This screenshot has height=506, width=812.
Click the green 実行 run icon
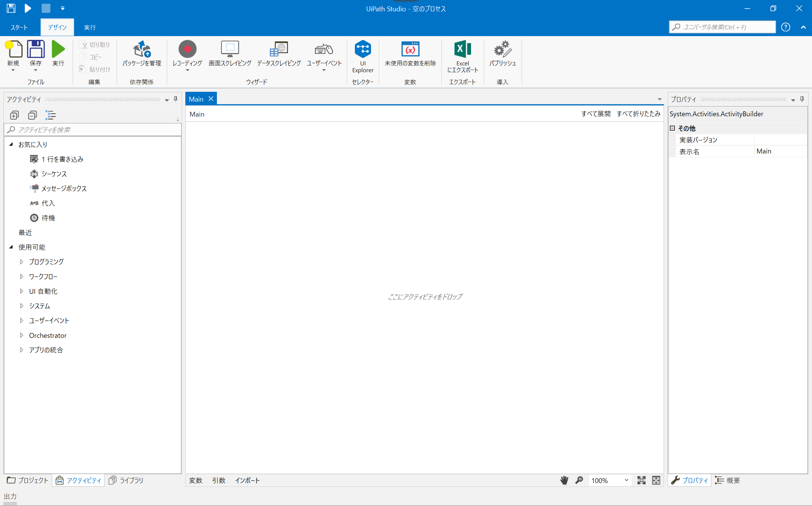point(58,49)
